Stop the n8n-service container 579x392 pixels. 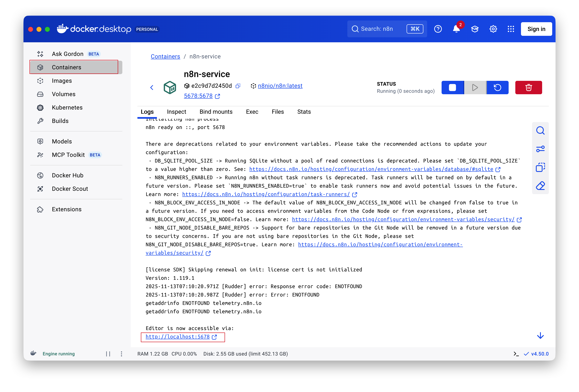coord(452,87)
